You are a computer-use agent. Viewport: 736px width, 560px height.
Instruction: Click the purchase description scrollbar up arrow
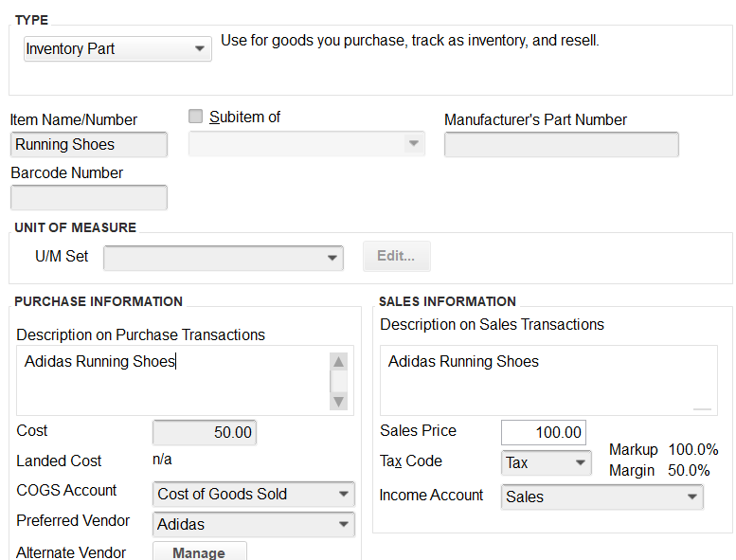338,361
